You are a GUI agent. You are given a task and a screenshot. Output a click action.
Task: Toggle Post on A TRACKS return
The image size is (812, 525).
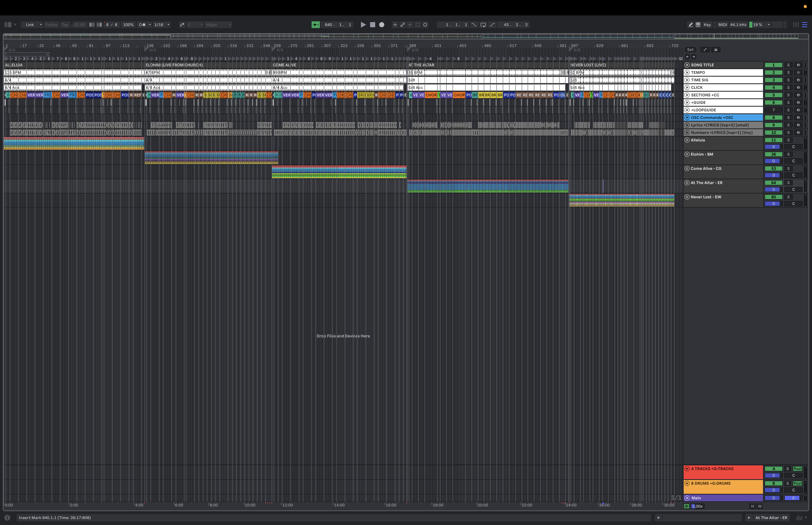[x=797, y=469]
